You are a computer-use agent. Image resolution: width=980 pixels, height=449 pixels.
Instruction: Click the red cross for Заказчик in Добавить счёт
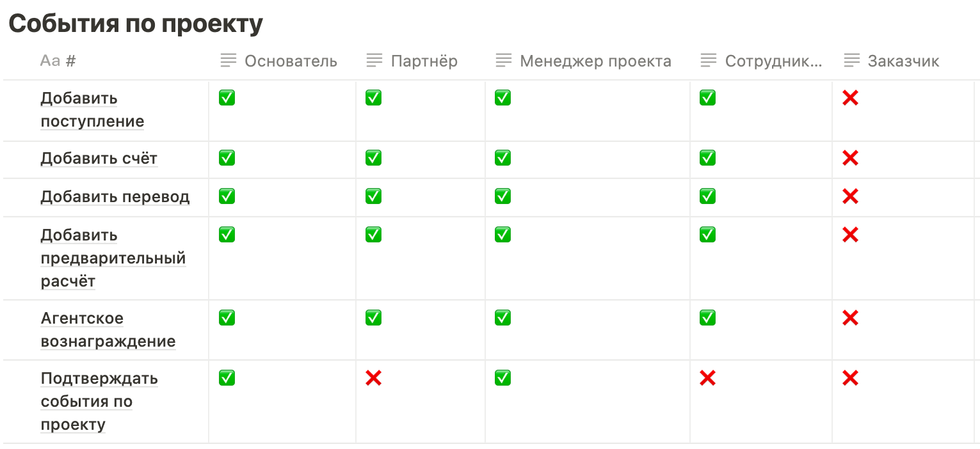[850, 158]
